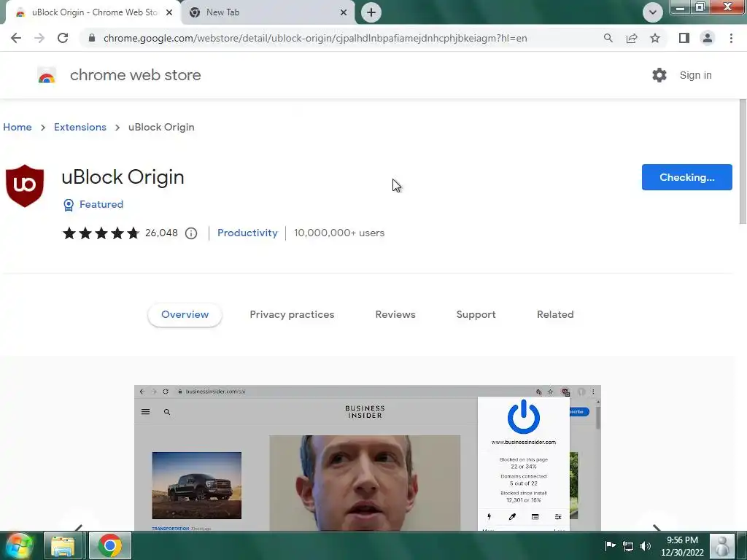Click Sign in link
Screen dimensions: 747x560
pyautogui.click(x=695, y=75)
